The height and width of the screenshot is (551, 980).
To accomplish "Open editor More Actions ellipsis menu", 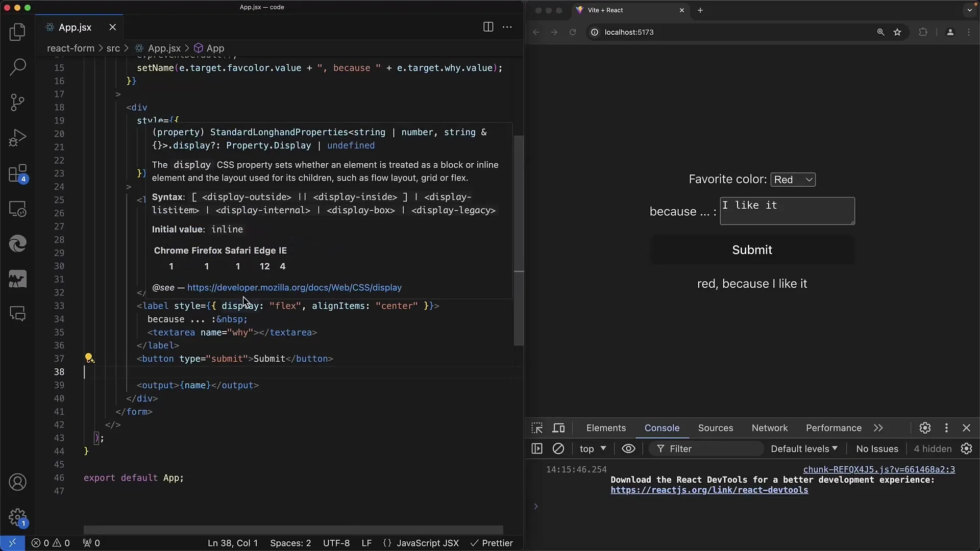I will point(507,27).
